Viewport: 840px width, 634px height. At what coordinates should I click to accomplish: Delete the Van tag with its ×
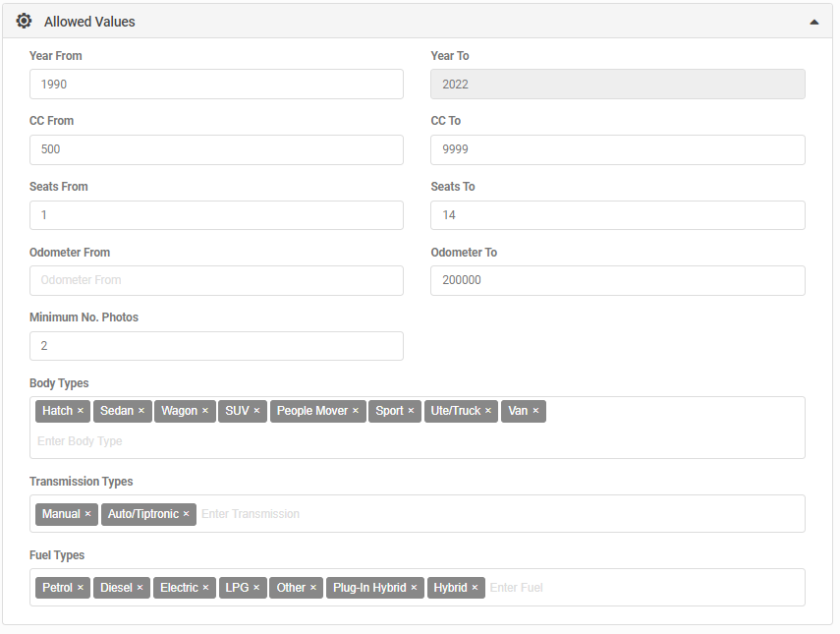coord(535,411)
